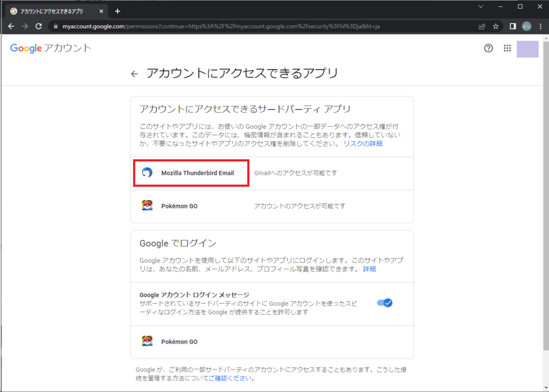
Task: Open Chrome's three-dot menu
Action: point(541,25)
